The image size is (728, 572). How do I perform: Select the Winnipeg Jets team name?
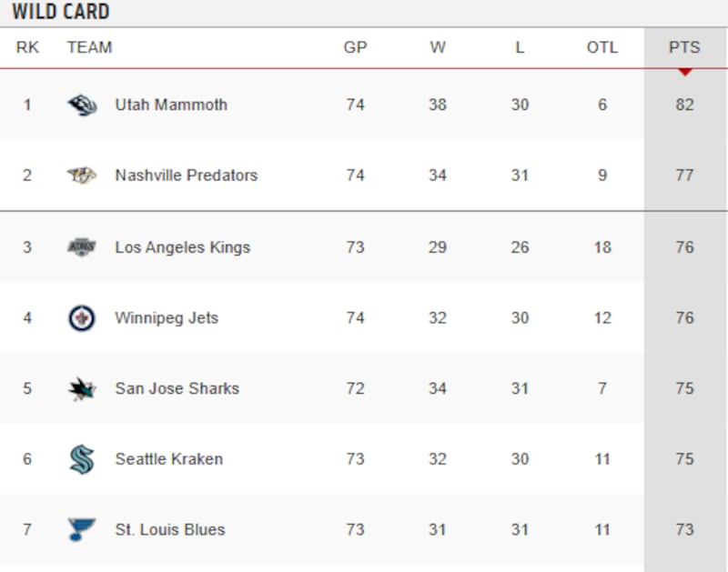coord(167,317)
